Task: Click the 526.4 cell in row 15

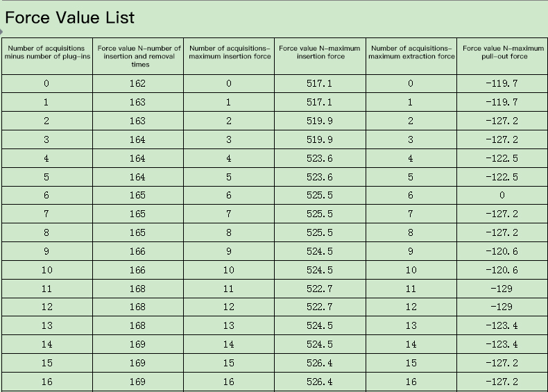Action: (x=320, y=363)
